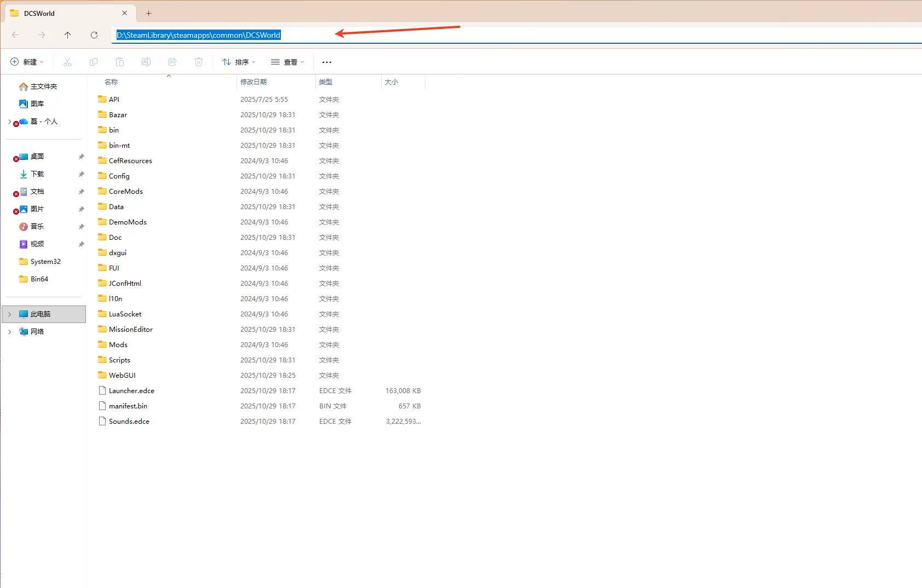922x588 pixels.
Task: Select the Bazar folder
Action: (118, 115)
